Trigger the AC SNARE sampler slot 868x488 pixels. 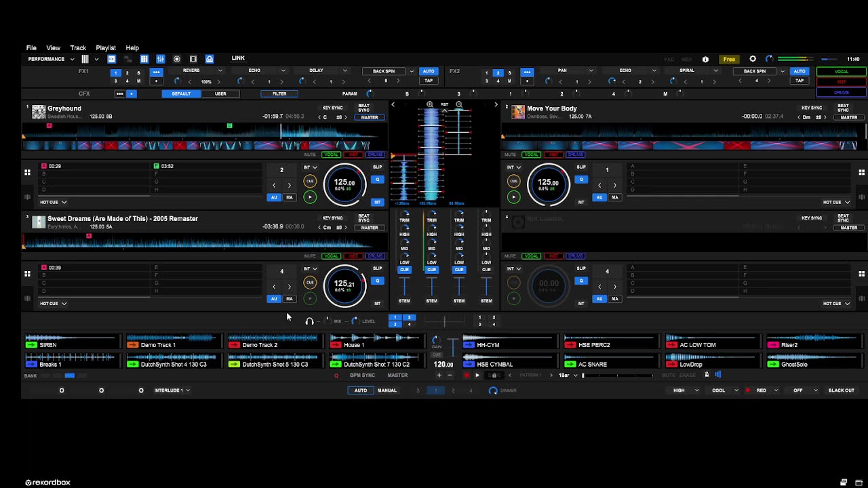(x=611, y=361)
